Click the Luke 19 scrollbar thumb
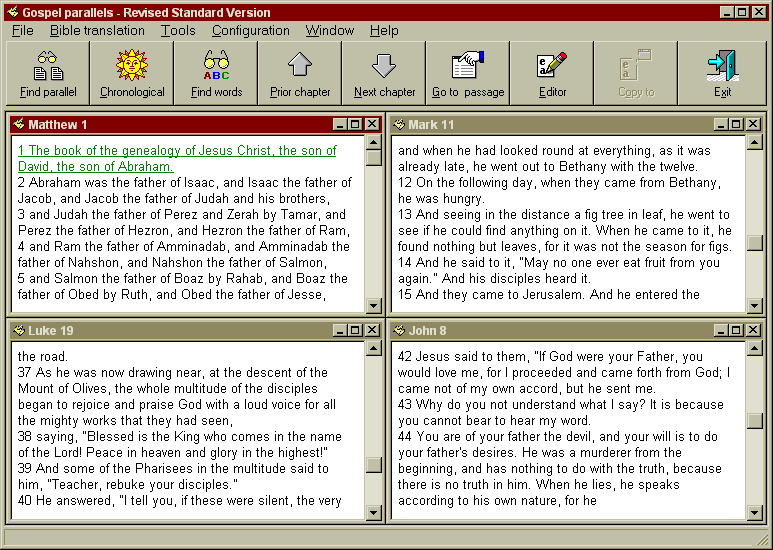The width and height of the screenshot is (773, 550). click(x=373, y=465)
